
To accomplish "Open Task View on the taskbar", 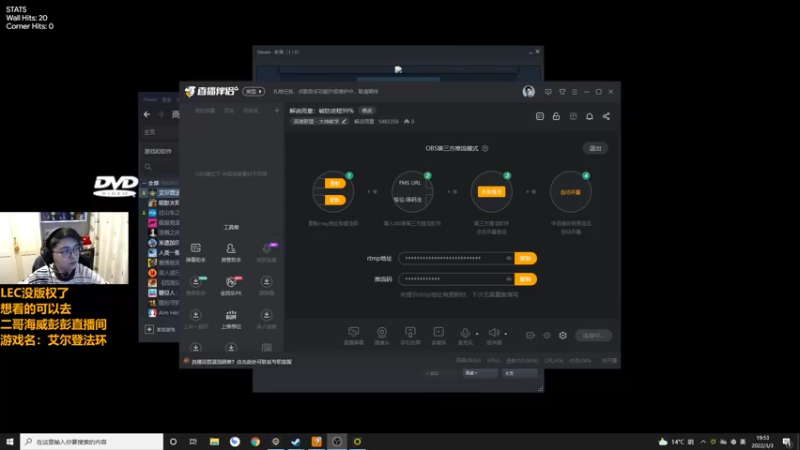I will 193,441.
